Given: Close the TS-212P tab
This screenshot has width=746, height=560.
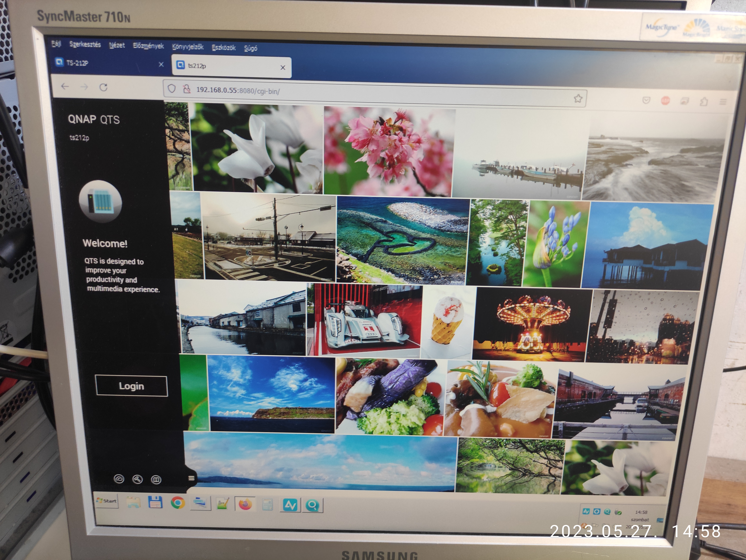Looking at the screenshot, I should pyautogui.click(x=161, y=64).
